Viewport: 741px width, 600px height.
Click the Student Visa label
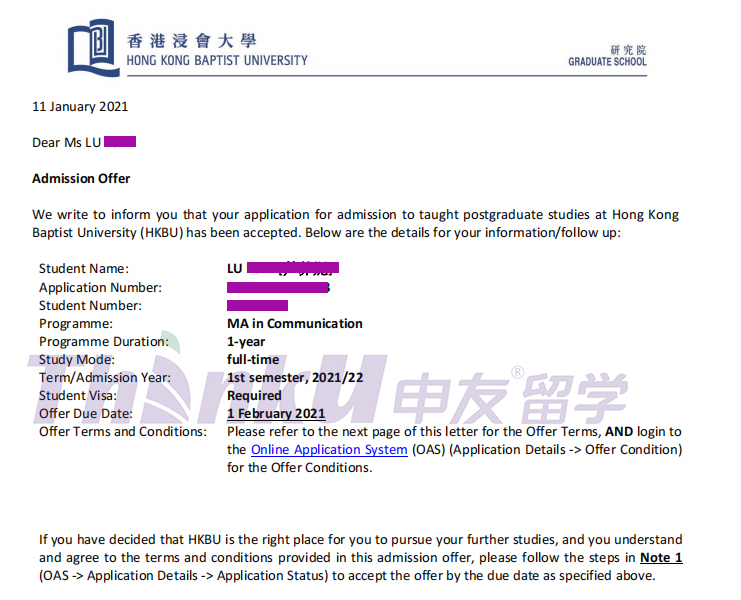click(x=78, y=395)
